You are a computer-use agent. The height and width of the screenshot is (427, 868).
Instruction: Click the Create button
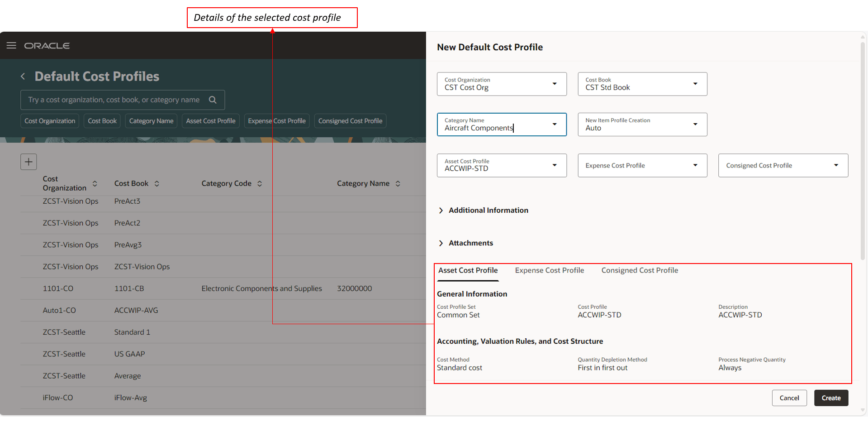(x=831, y=398)
